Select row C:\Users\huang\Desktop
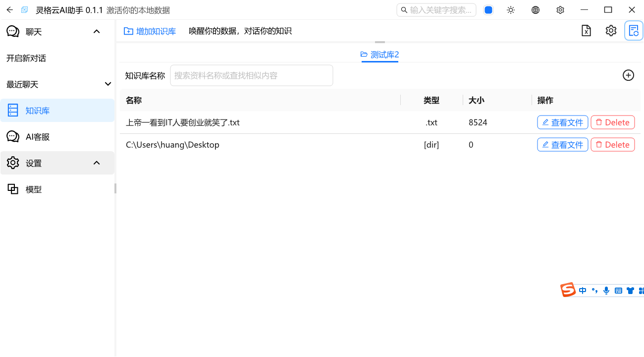This screenshot has height=357, width=644. [380, 145]
